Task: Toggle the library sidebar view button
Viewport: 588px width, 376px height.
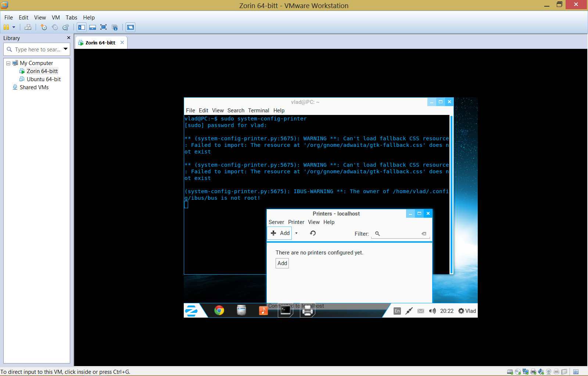Action: point(82,27)
